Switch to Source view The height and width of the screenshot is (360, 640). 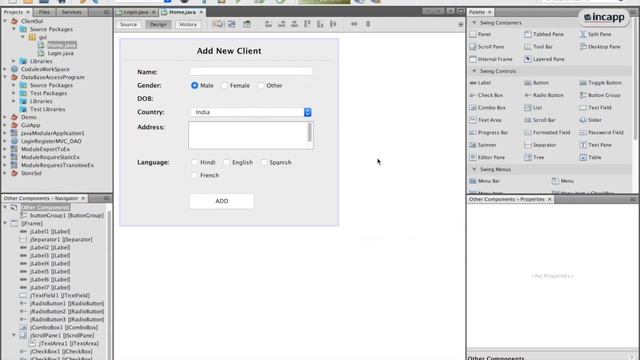tap(129, 24)
